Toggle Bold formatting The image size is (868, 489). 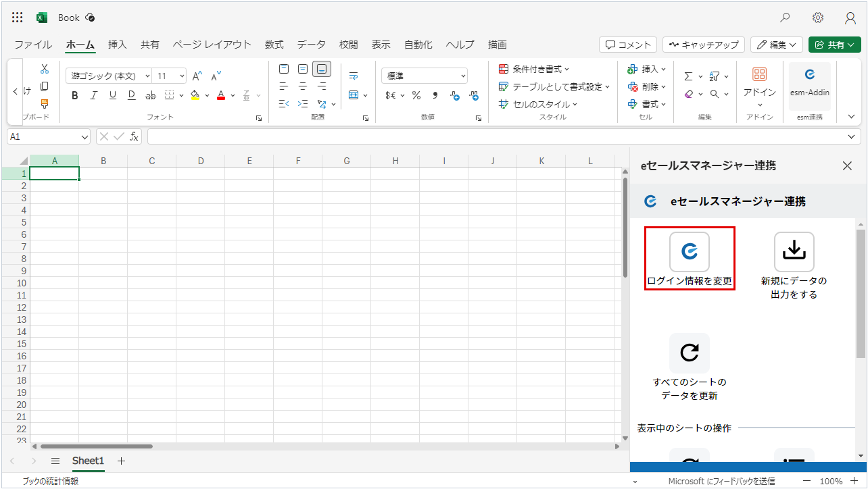click(75, 95)
